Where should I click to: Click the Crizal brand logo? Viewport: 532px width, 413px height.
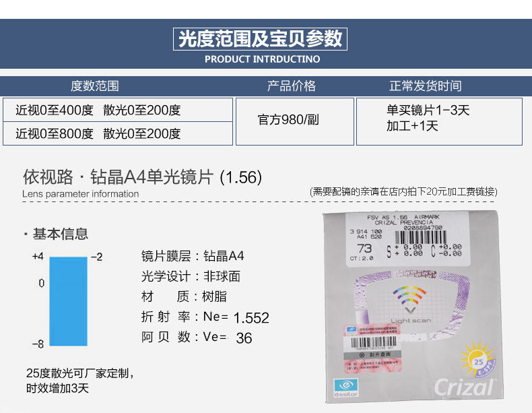point(464,387)
